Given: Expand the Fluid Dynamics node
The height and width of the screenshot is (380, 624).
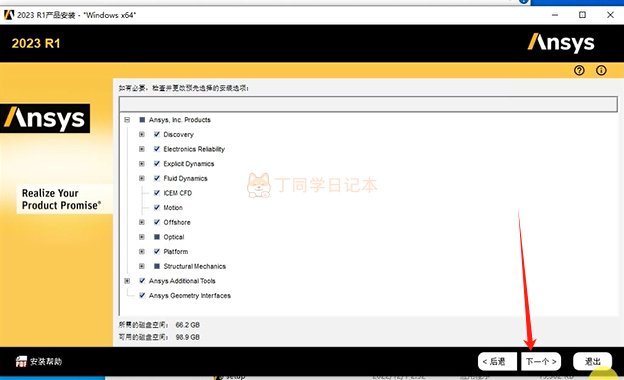Looking at the screenshot, I should [x=142, y=178].
